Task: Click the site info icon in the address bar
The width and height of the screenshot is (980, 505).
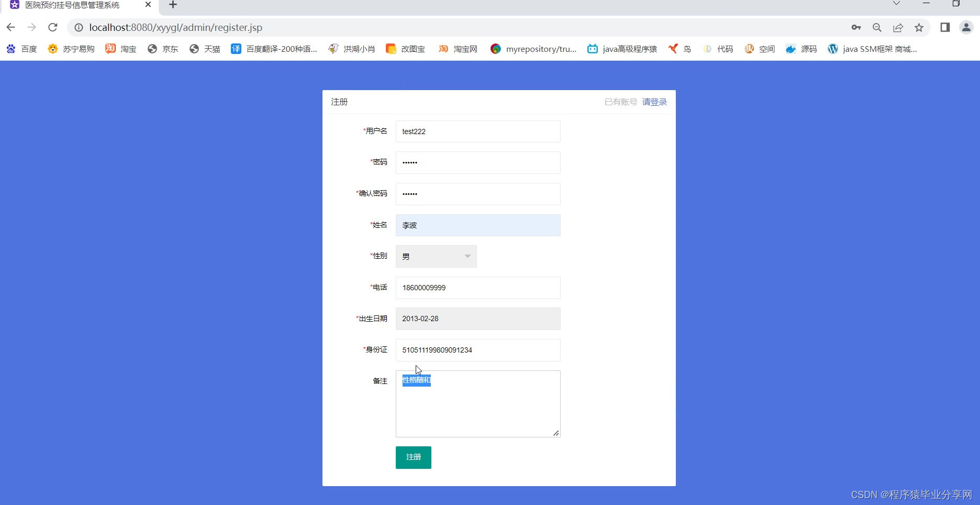Action: click(x=79, y=27)
